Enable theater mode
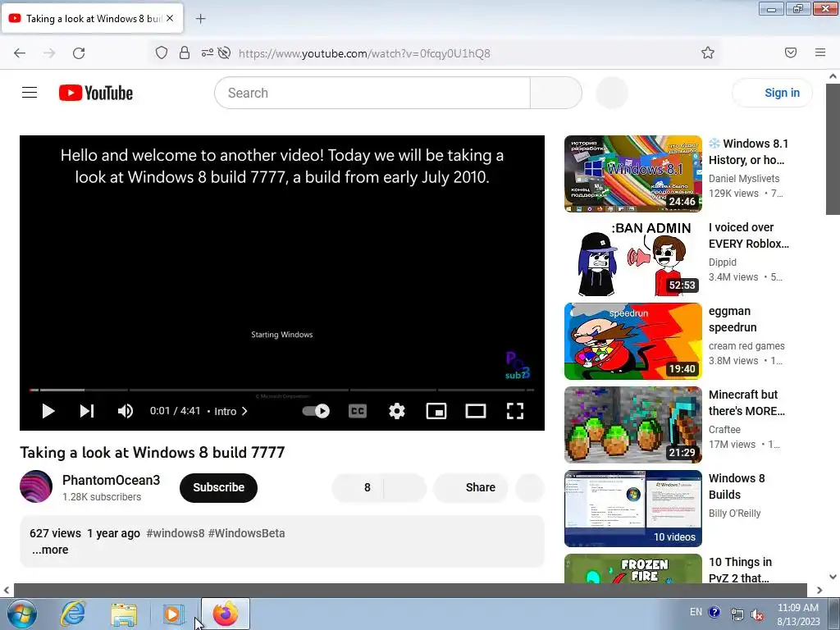Viewport: 840px width, 630px height. [x=476, y=411]
